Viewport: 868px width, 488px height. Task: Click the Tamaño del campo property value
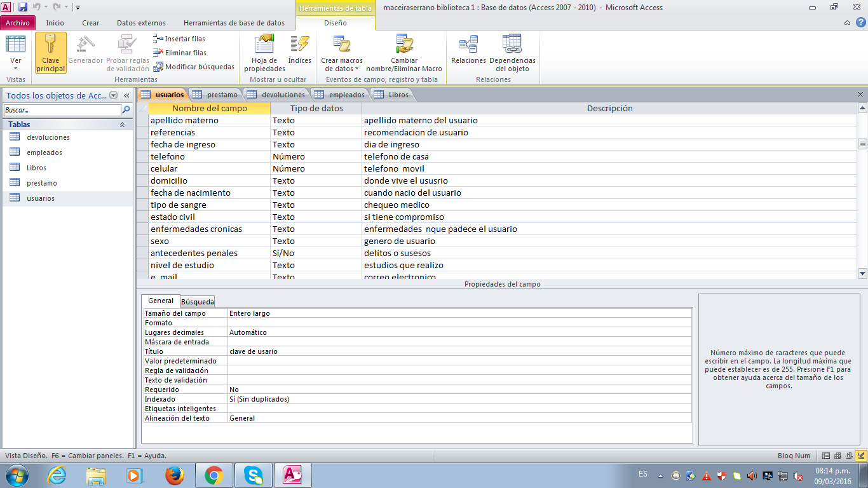point(459,313)
